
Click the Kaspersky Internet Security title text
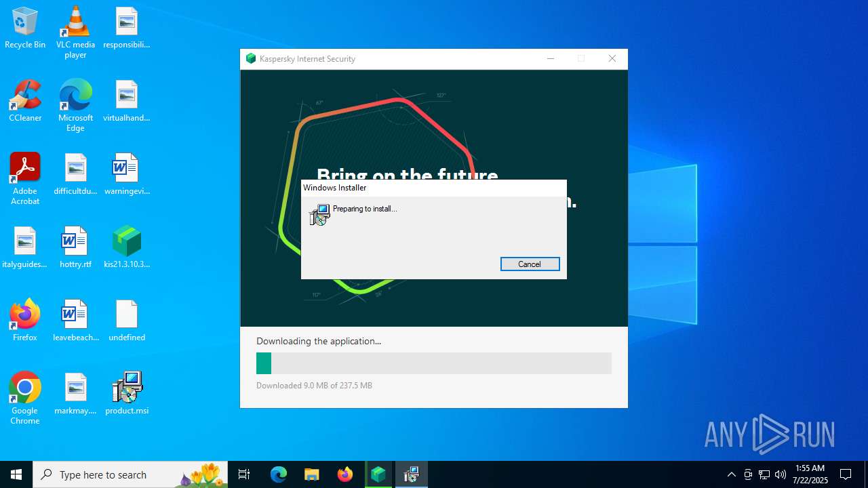pyautogui.click(x=307, y=59)
